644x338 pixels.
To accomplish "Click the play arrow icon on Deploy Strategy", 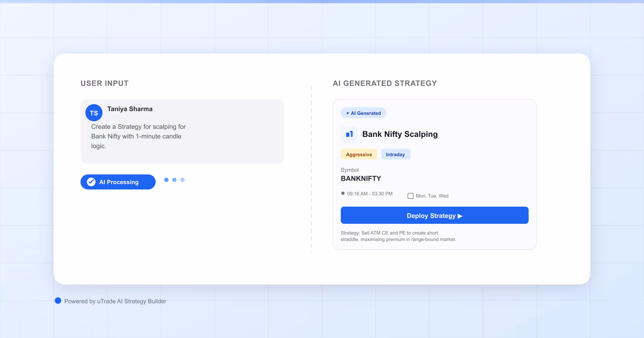I will tap(460, 216).
